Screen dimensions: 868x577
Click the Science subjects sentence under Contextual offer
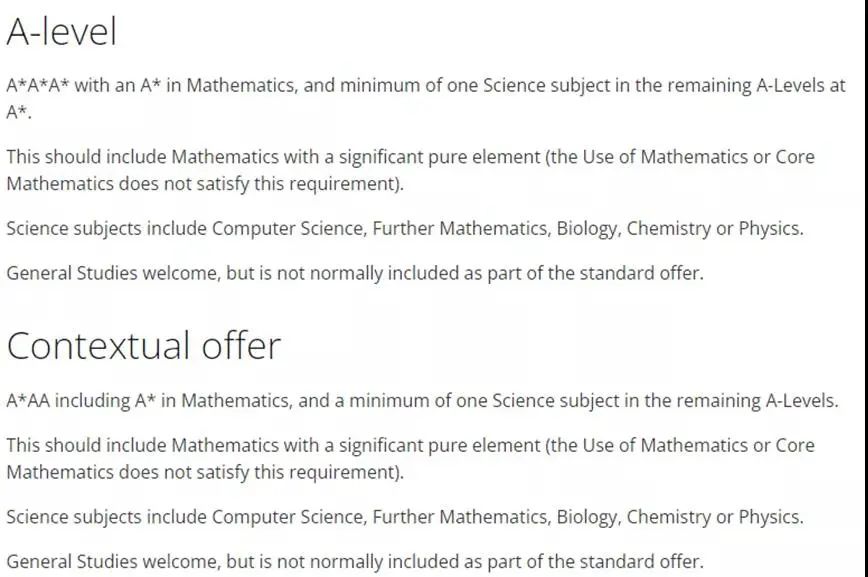(405, 517)
